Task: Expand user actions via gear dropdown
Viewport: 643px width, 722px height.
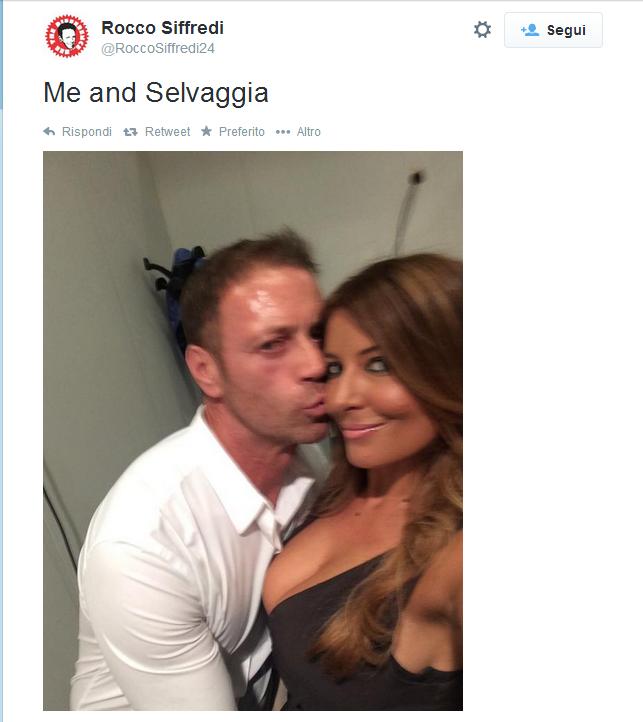Action: tap(482, 29)
